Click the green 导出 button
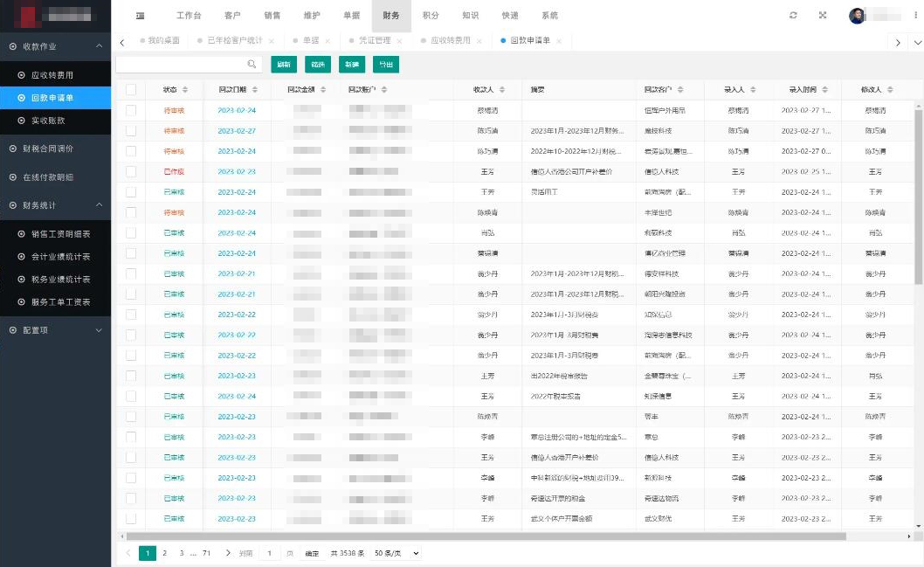The width and height of the screenshot is (924, 567). point(386,65)
